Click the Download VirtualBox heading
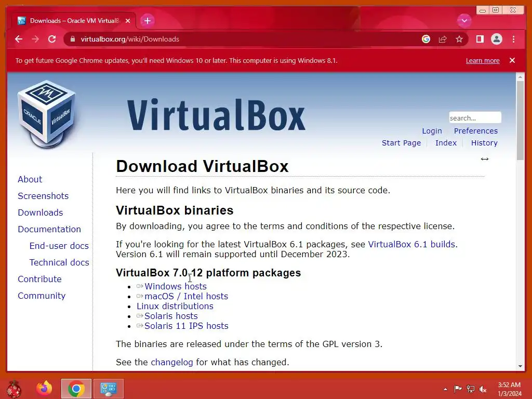Screen dimensions: 532x399 tap(202, 166)
